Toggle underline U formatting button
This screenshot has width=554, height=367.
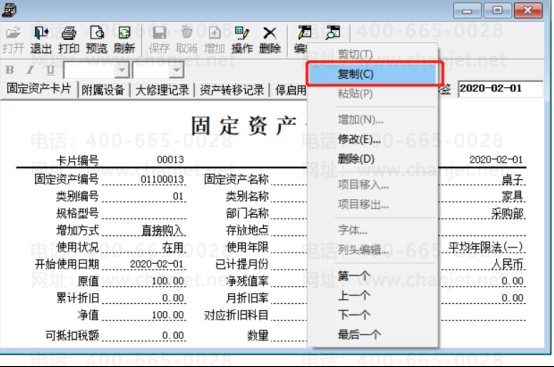51,70
